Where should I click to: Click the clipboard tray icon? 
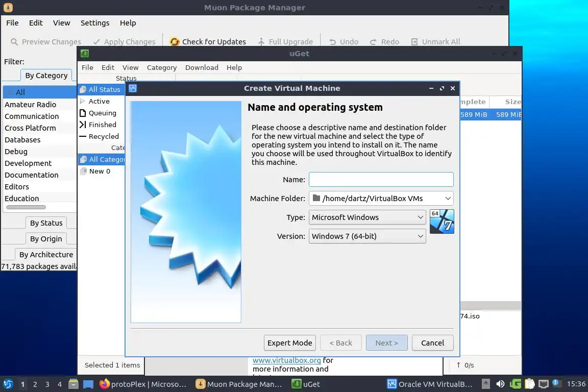point(529,384)
